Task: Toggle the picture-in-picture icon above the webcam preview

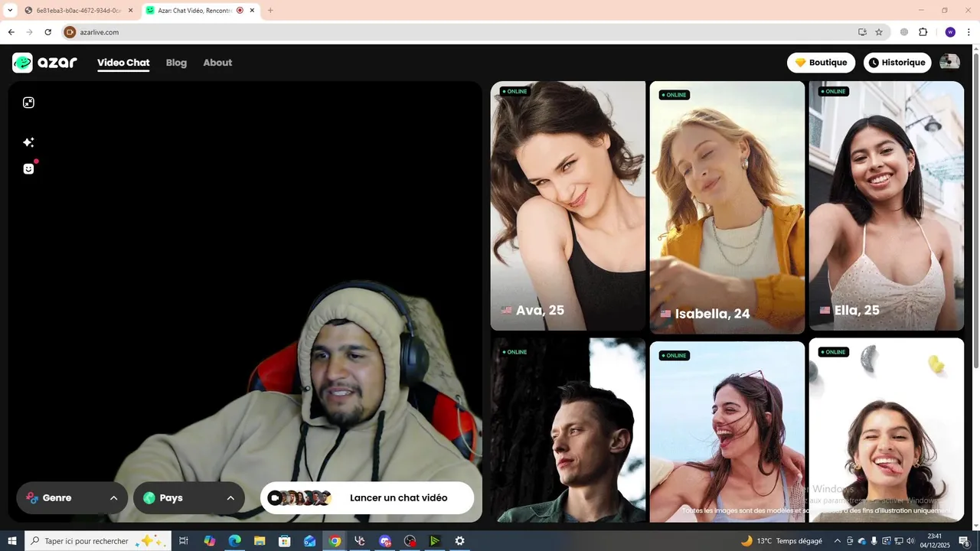Action: (28, 103)
